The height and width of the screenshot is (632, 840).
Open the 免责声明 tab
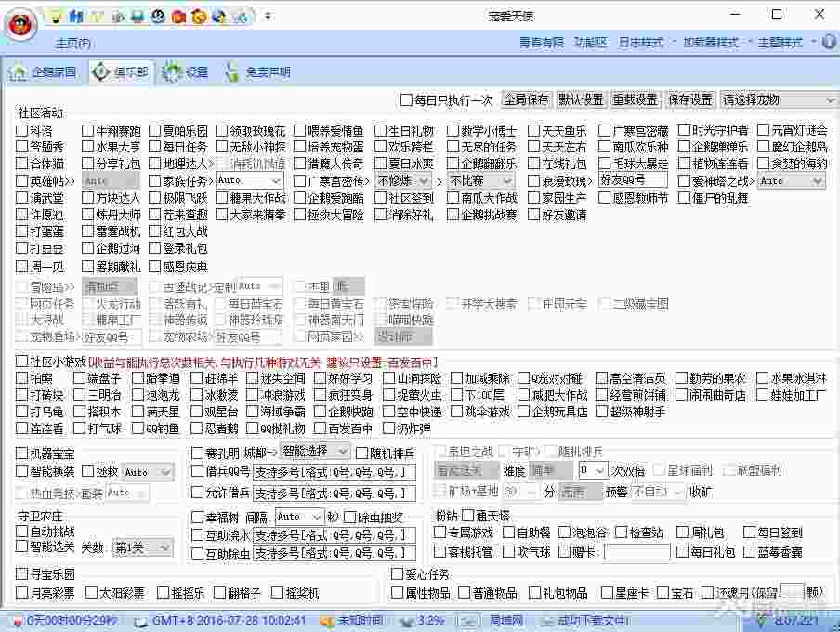point(258,72)
